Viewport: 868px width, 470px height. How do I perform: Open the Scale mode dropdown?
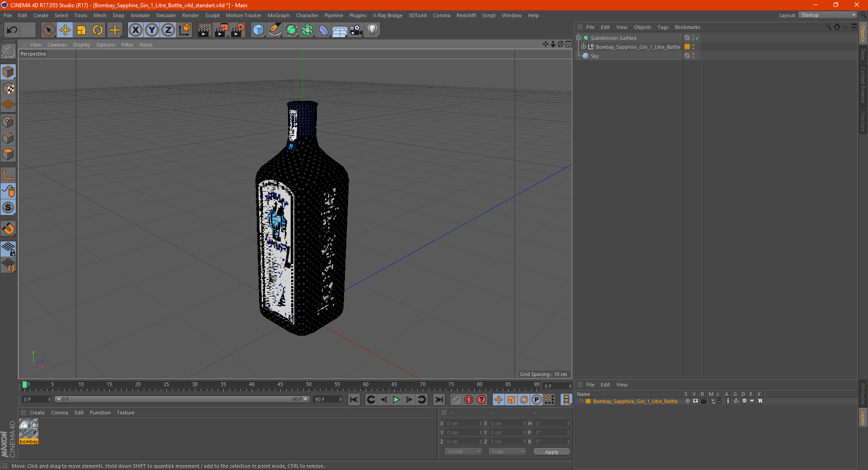click(507, 451)
